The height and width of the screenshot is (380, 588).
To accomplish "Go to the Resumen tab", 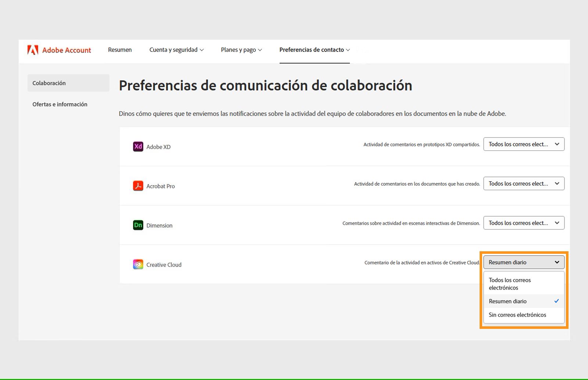I will point(120,50).
